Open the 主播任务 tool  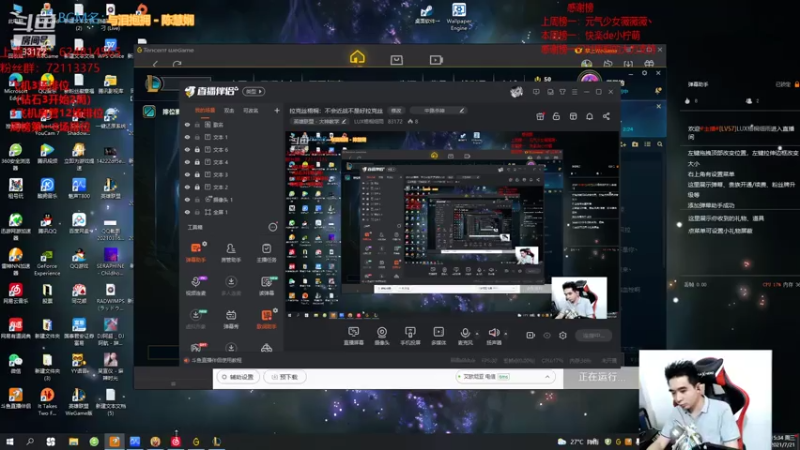click(x=266, y=253)
